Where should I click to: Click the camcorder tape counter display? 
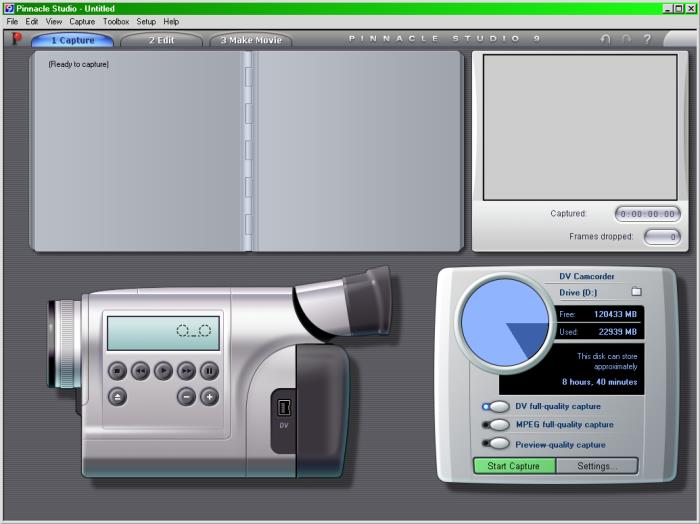point(163,333)
